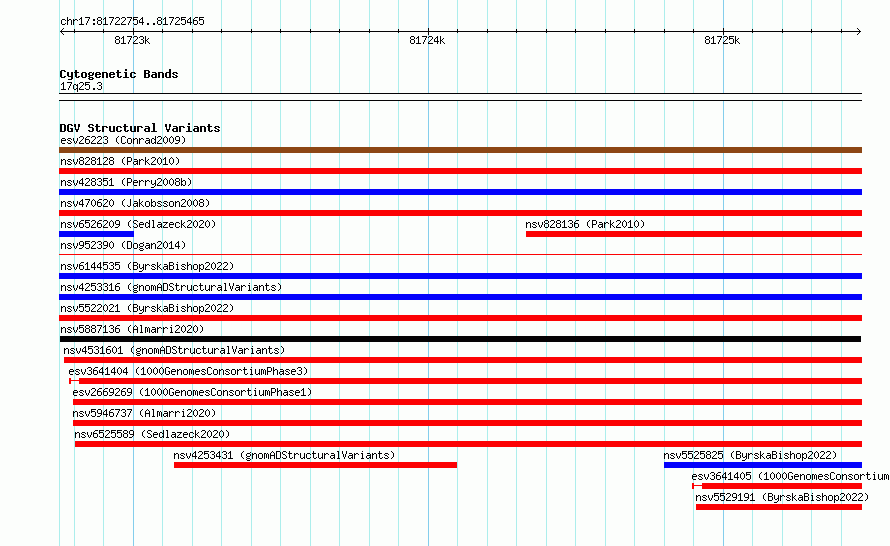Click the esv26223 (Conrad2009) label

pyautogui.click(x=123, y=140)
